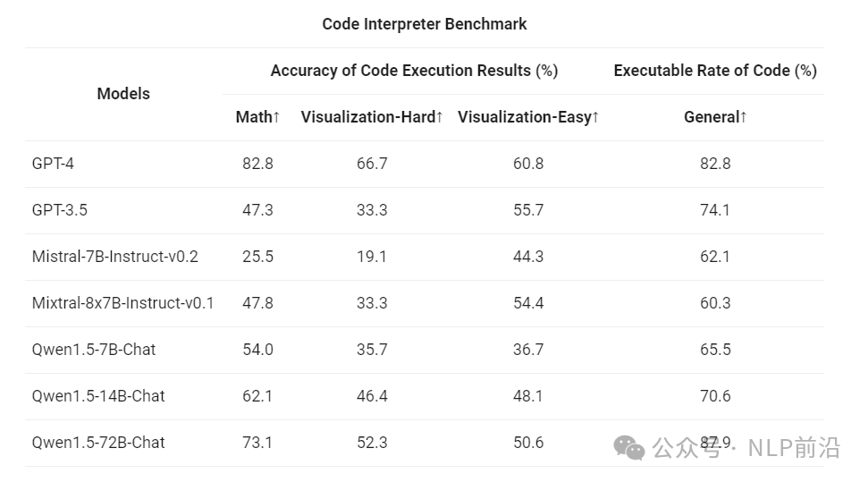Image resolution: width=868 pixels, height=482 pixels.
Task: Select the Code Interpreter Benchmark title
Action: 424,24
